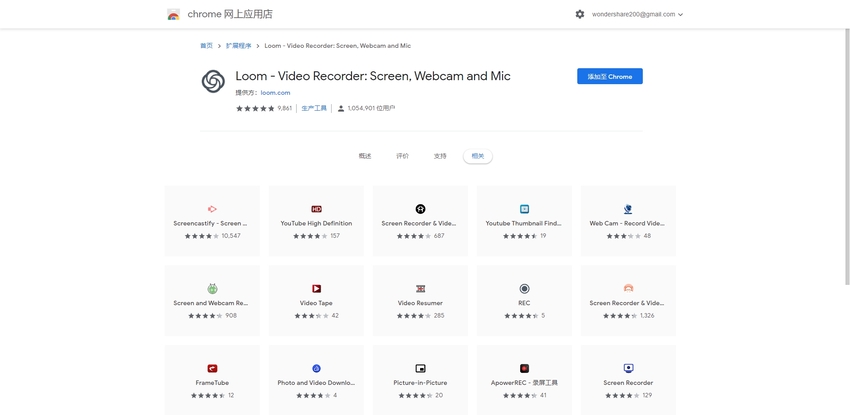Switch to the 评价 tab
Viewport: 850px width, 415px height.
pyautogui.click(x=402, y=156)
